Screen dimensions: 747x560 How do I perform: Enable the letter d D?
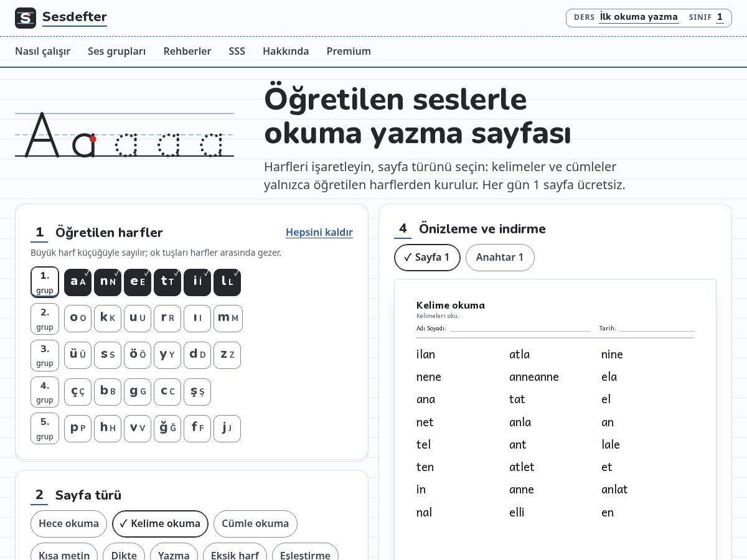coord(197,355)
